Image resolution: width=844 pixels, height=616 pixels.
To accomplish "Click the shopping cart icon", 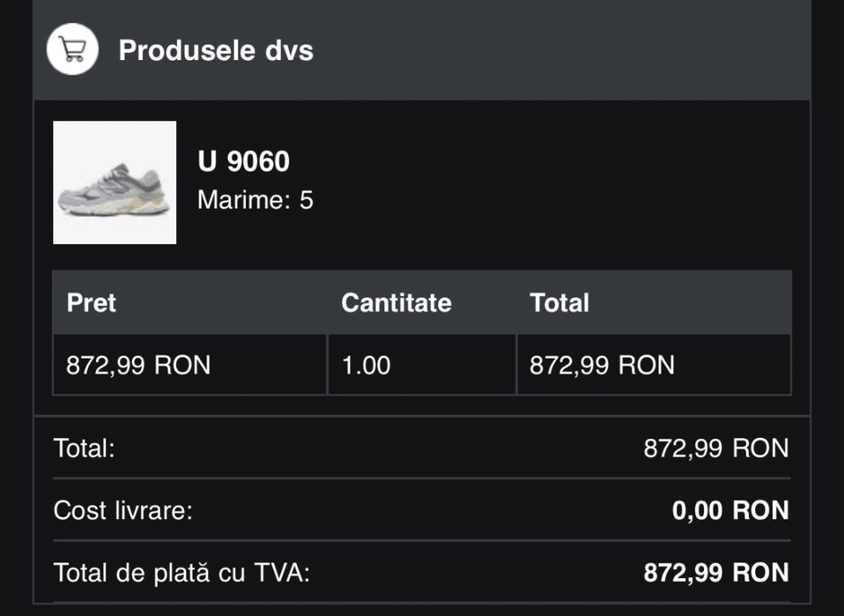I will (72, 49).
